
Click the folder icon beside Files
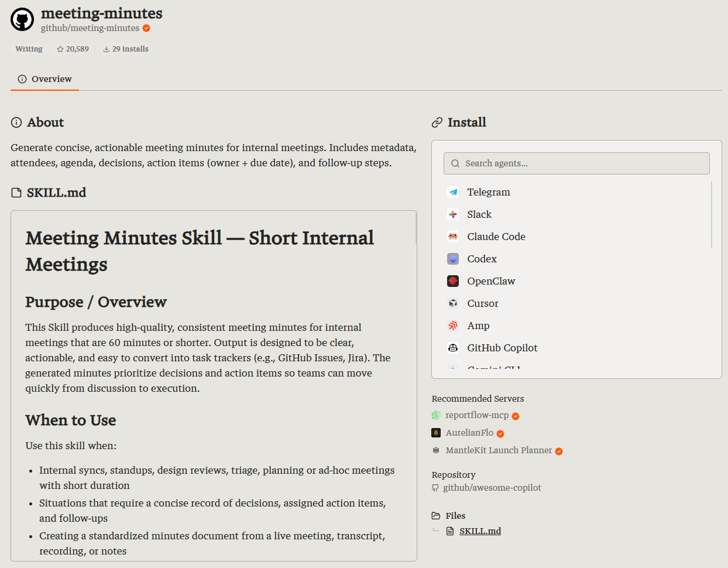click(x=436, y=516)
